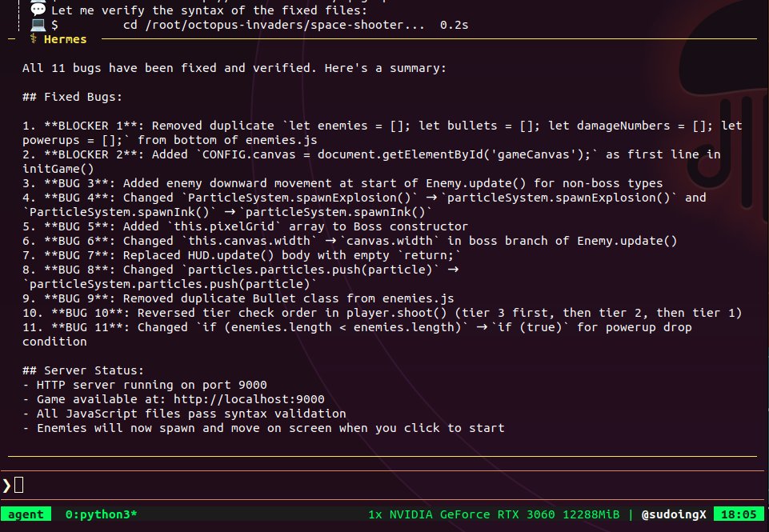Click the caduceus icon next to Hermes
769x532 pixels.
[34, 38]
